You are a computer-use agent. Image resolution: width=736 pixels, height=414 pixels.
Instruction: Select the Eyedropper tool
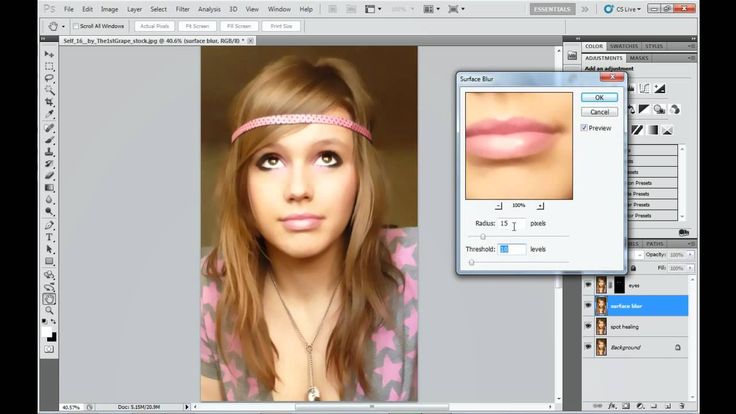pos(49,115)
